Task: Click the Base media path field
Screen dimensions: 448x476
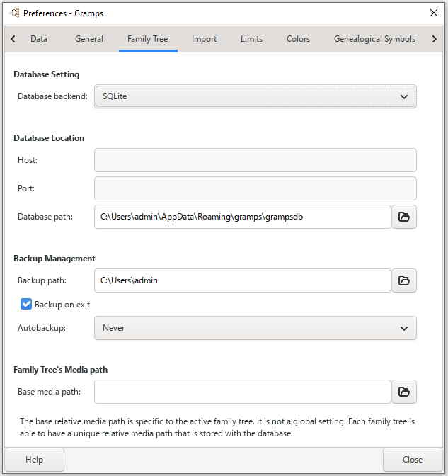Action: click(x=242, y=392)
